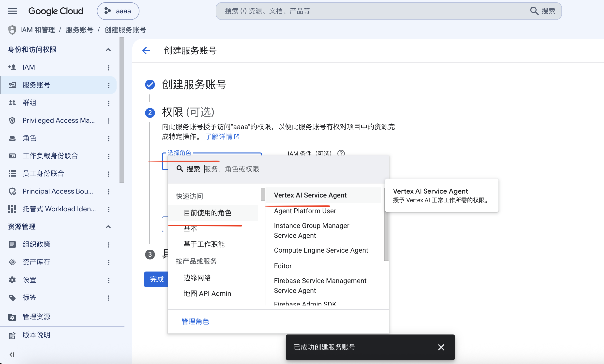This screenshot has height=364, width=604.
Task: Click the 工作负载身份联合 card icon
Action: click(x=12, y=156)
